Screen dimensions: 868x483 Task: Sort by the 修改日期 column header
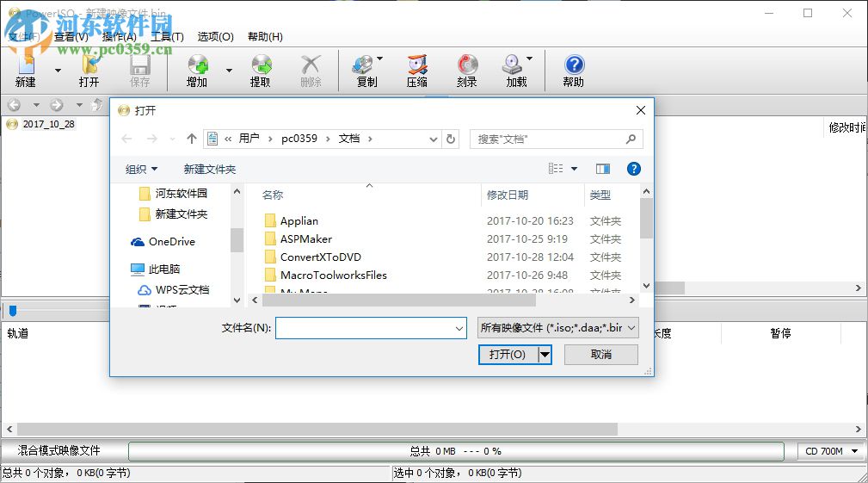click(507, 195)
